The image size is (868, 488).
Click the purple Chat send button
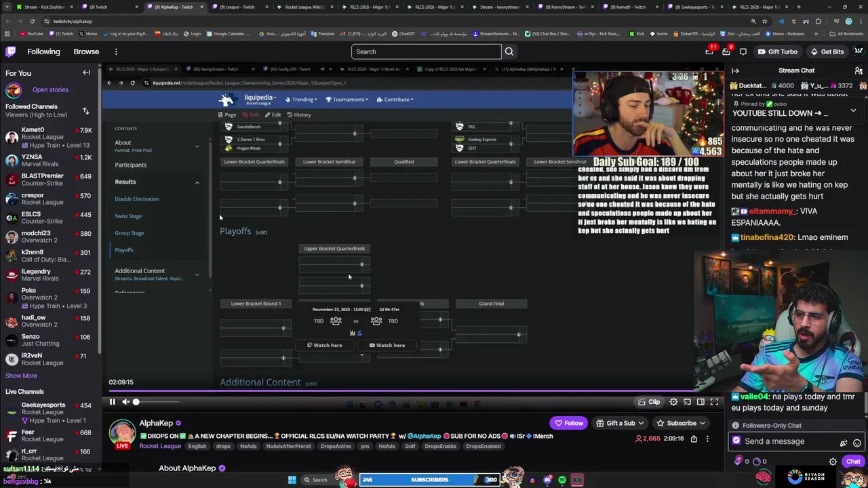pos(853,462)
